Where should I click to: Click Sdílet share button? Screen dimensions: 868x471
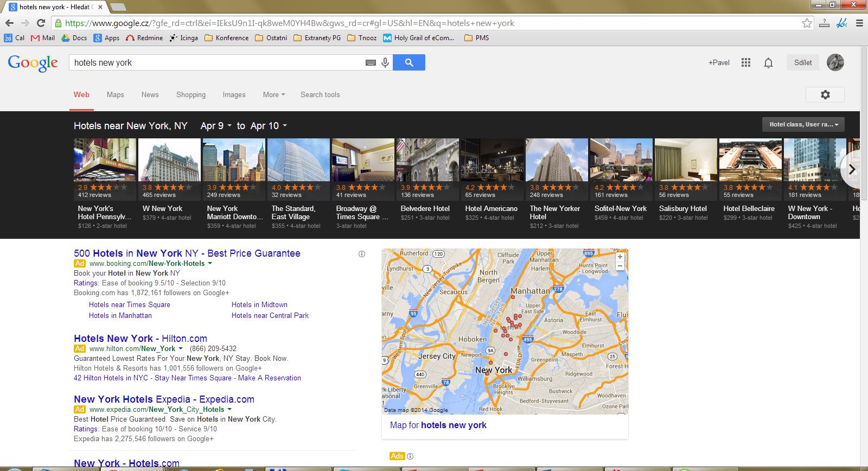pos(803,62)
